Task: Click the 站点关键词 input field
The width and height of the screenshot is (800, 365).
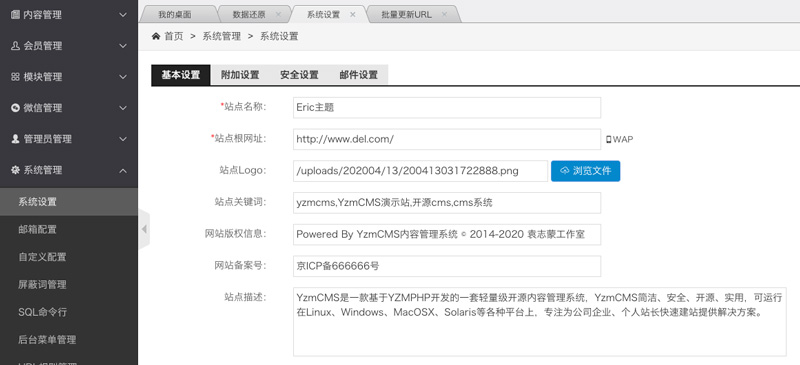Action: [x=447, y=203]
